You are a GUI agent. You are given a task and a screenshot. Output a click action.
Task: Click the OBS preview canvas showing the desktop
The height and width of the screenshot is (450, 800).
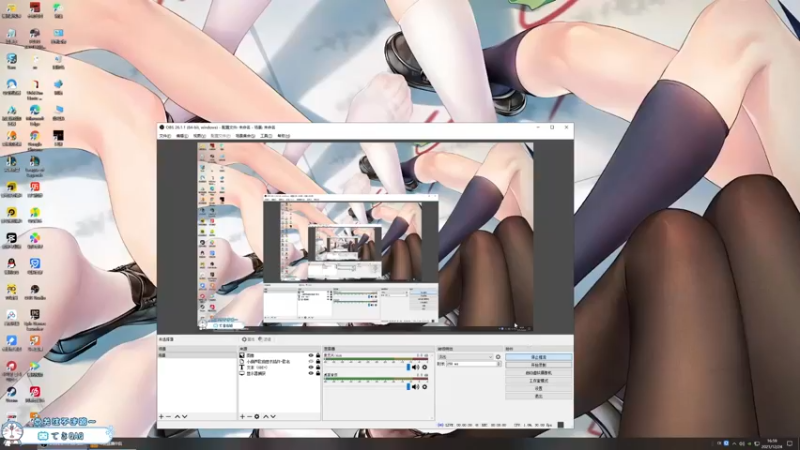[365, 236]
